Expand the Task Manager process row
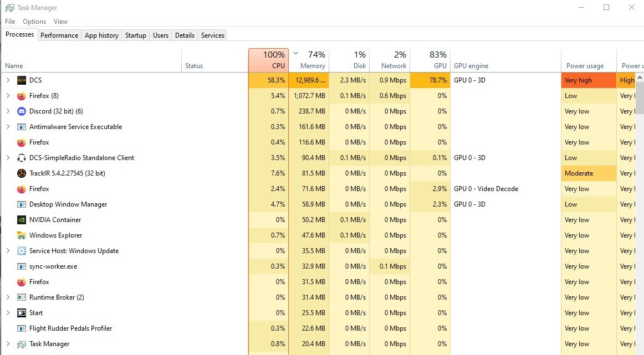This screenshot has width=644, height=355. [8, 344]
